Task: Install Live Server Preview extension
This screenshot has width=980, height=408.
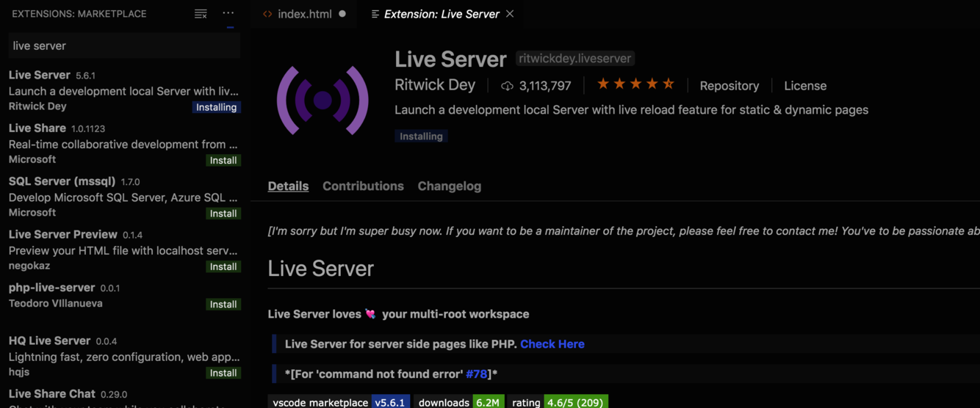Action: click(x=223, y=266)
